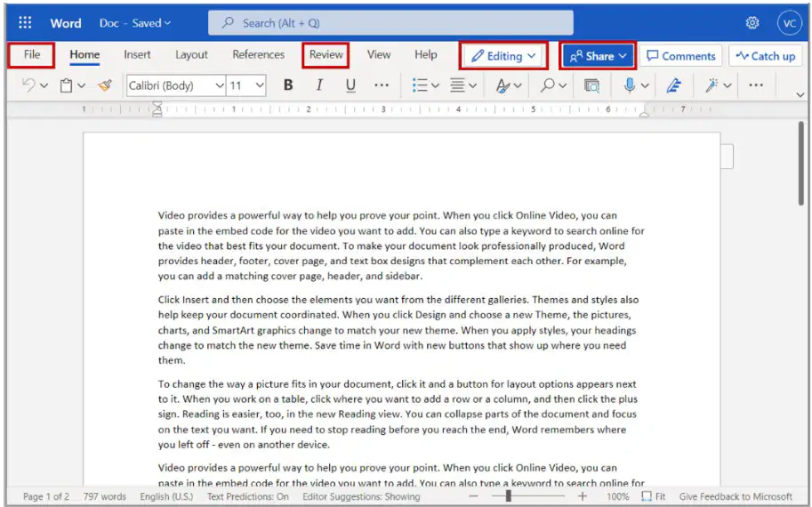Expand undo dropdown arrow

[44, 85]
